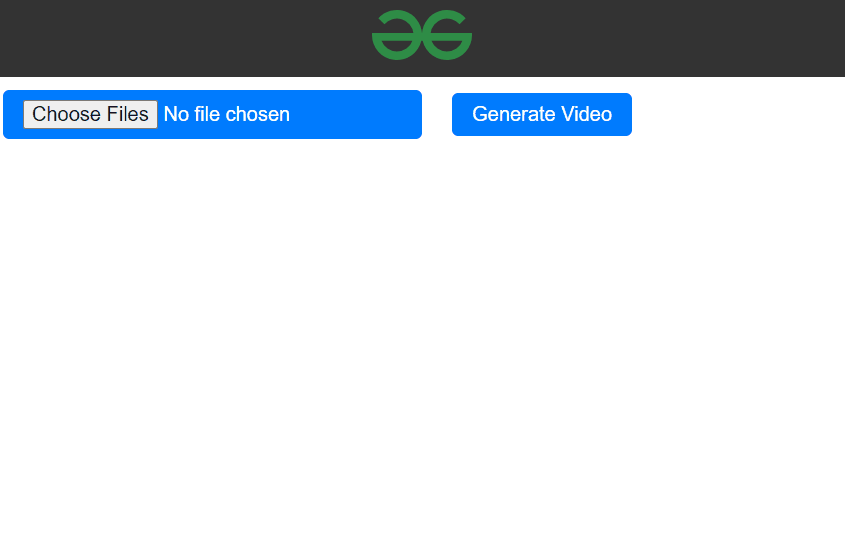Open the file picker via Choose Files

(91, 114)
